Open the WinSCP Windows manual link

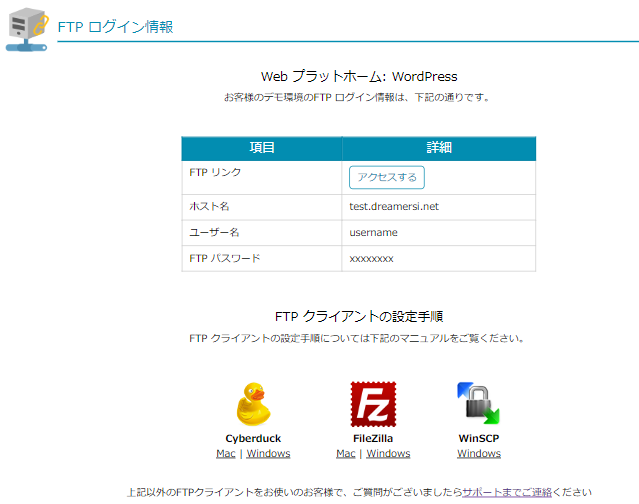(x=479, y=453)
